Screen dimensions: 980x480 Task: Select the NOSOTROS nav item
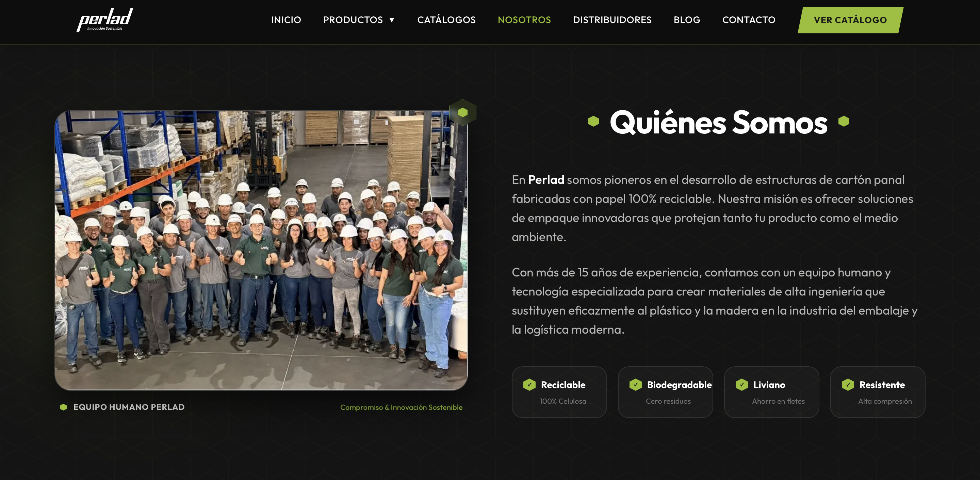(x=524, y=20)
